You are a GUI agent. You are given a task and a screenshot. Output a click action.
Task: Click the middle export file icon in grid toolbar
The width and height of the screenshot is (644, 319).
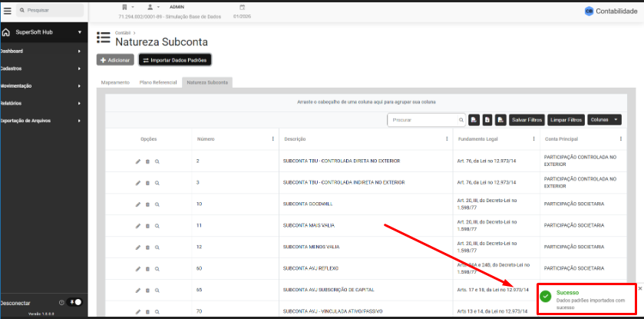click(x=487, y=120)
